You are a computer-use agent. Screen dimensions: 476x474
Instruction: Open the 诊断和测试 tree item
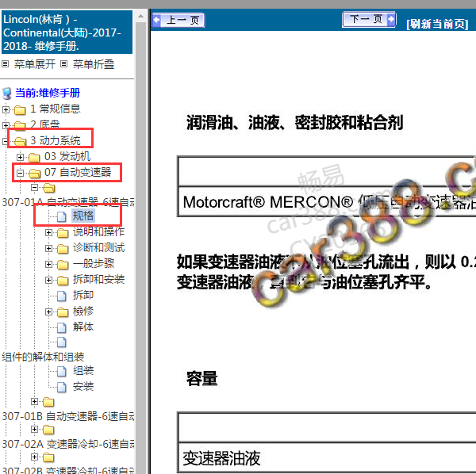point(98,247)
